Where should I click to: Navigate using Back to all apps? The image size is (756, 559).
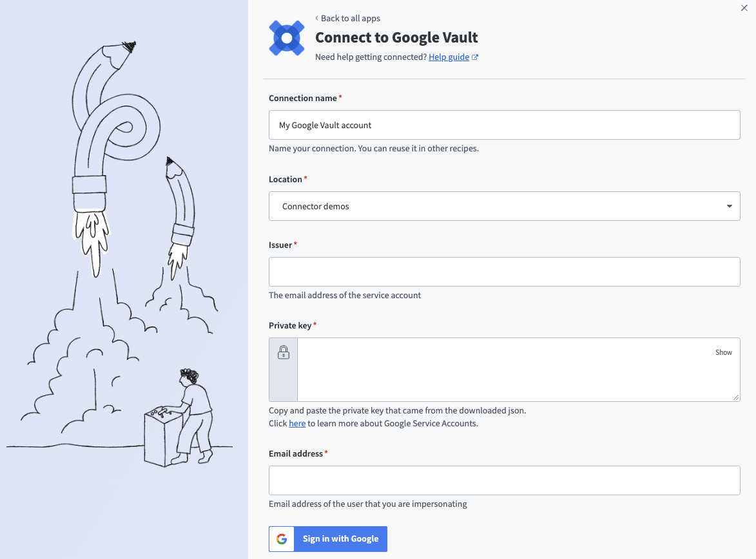click(351, 18)
